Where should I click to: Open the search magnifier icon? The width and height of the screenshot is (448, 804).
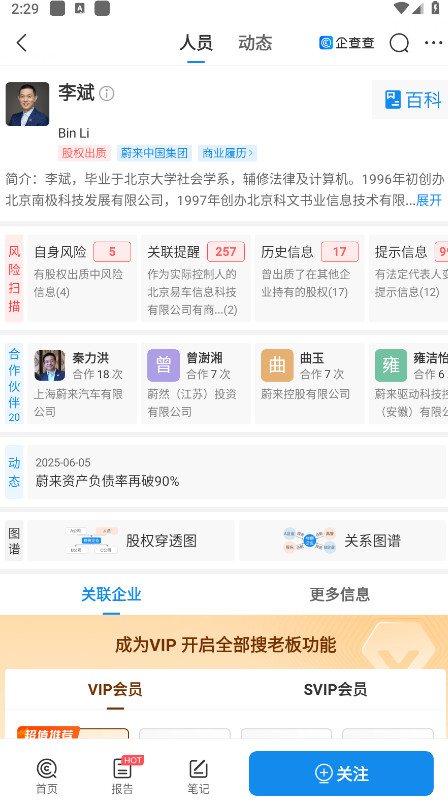399,43
